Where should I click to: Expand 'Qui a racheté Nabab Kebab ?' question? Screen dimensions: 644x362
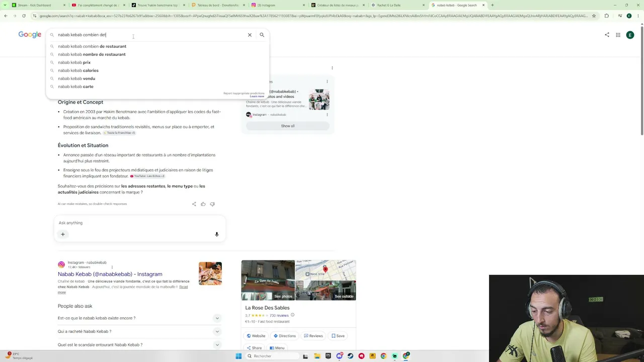[x=139, y=331]
